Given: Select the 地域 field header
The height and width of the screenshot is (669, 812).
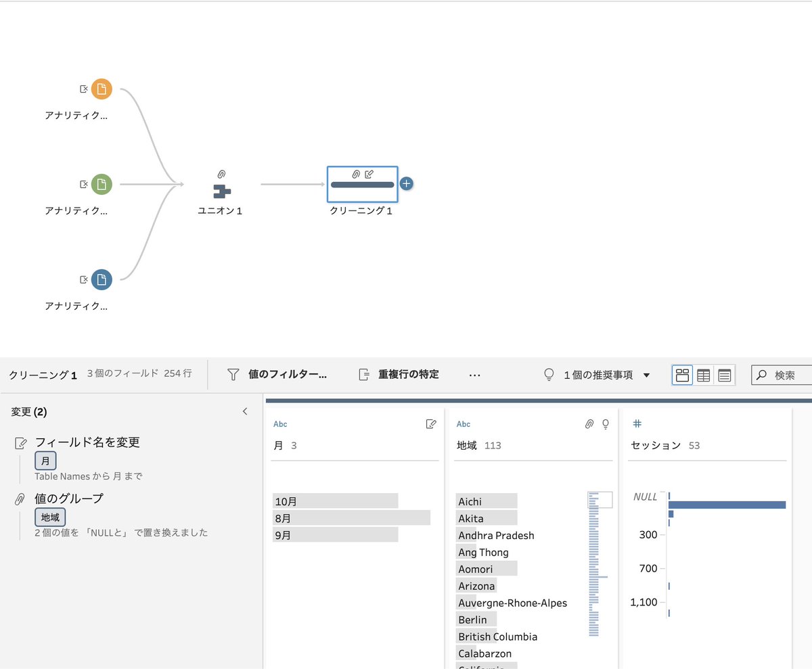Looking at the screenshot, I should tap(467, 445).
